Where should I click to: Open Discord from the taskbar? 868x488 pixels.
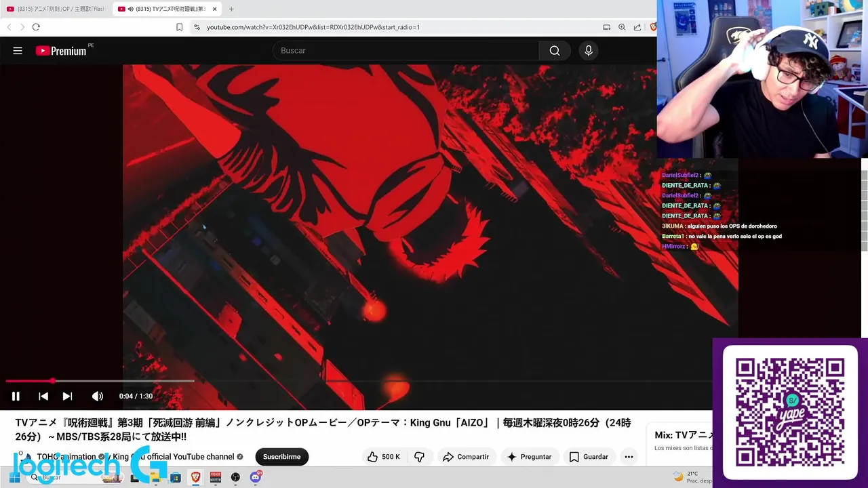(256, 477)
